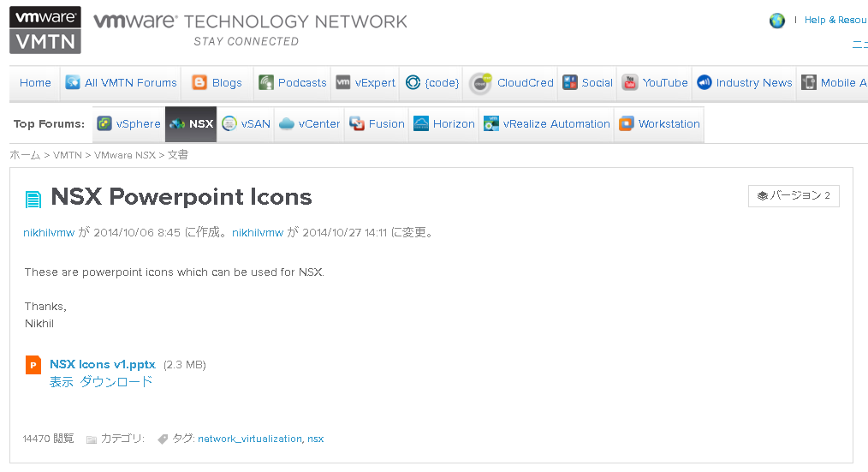The height and width of the screenshot is (472, 868).
Task: Select Podcasts in navigation bar
Action: (x=301, y=82)
